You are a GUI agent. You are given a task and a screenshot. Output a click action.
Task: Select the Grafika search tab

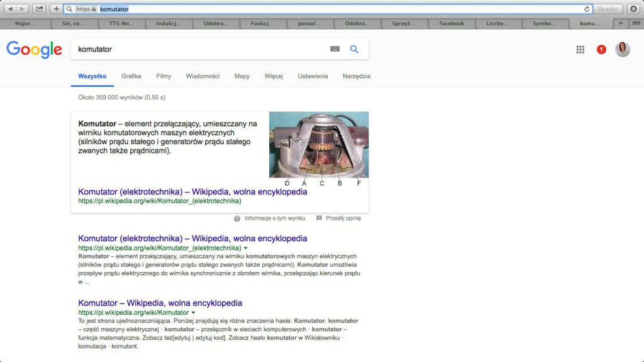pyautogui.click(x=131, y=76)
